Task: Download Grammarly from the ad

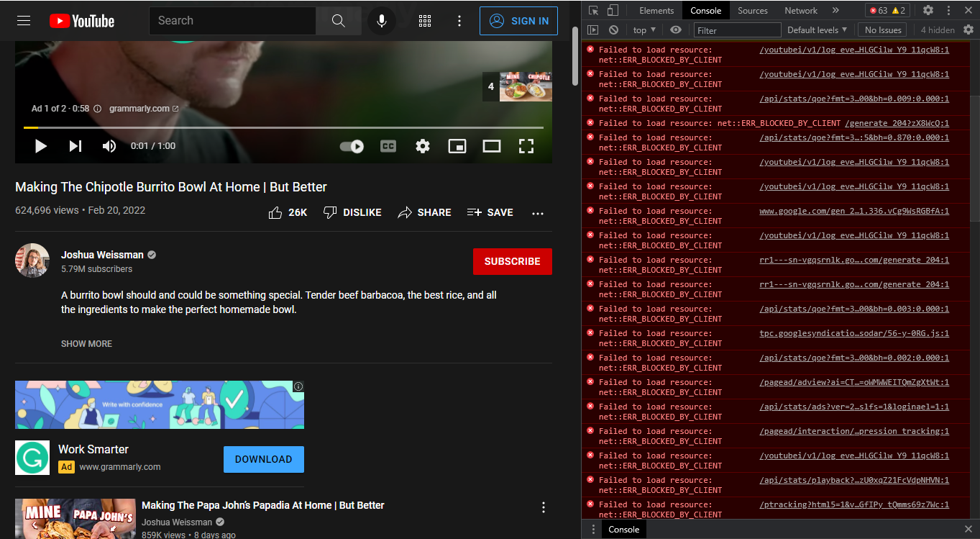Action: tap(264, 459)
